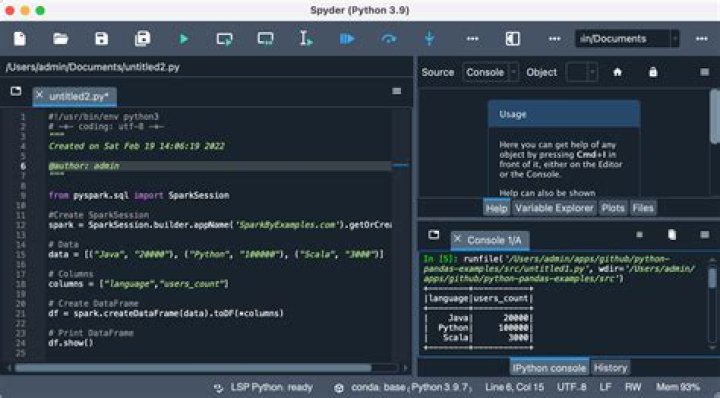Switch to Variable Explorer tab

click(554, 208)
